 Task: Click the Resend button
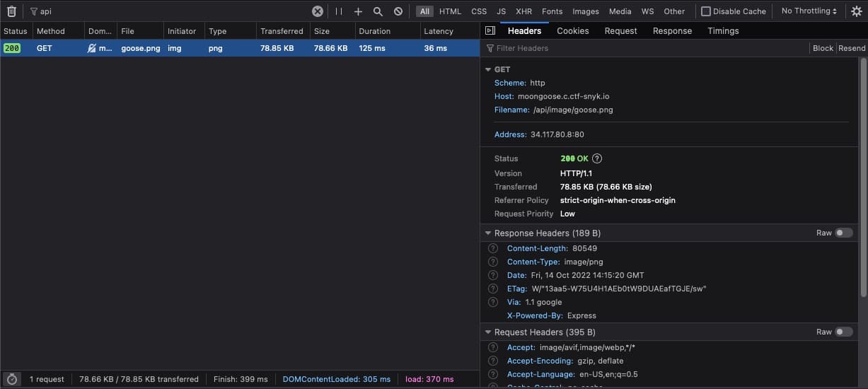tap(852, 48)
